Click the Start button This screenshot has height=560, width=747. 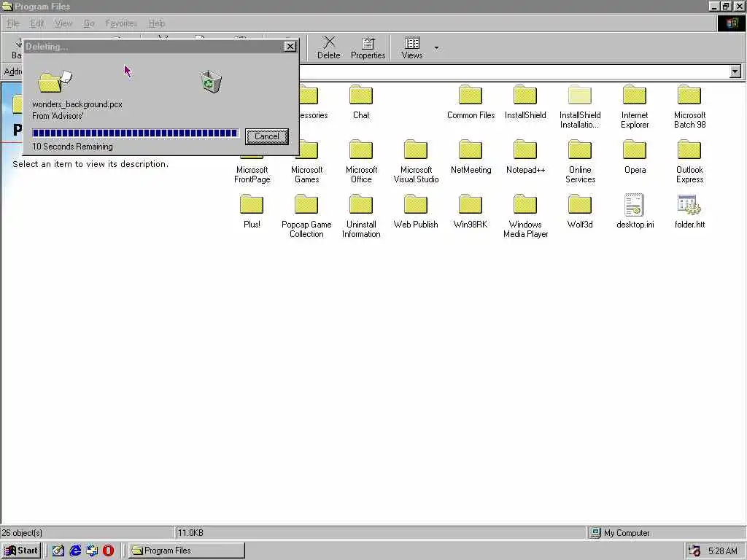point(21,550)
